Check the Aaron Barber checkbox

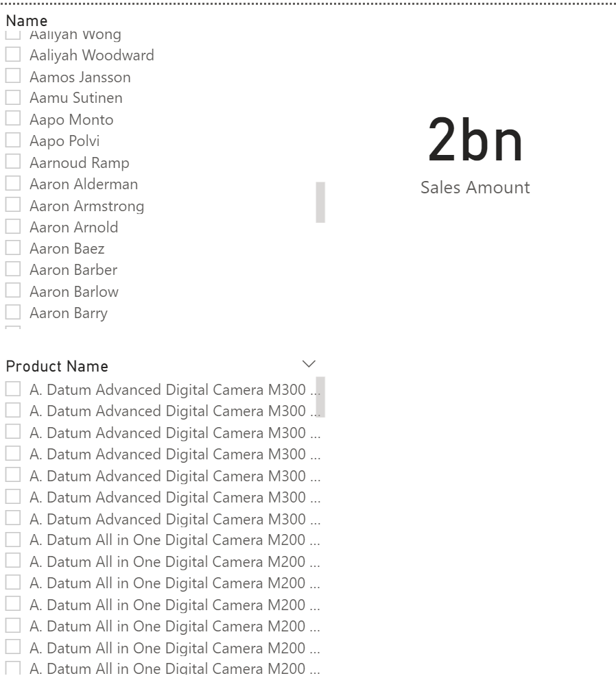point(13,269)
